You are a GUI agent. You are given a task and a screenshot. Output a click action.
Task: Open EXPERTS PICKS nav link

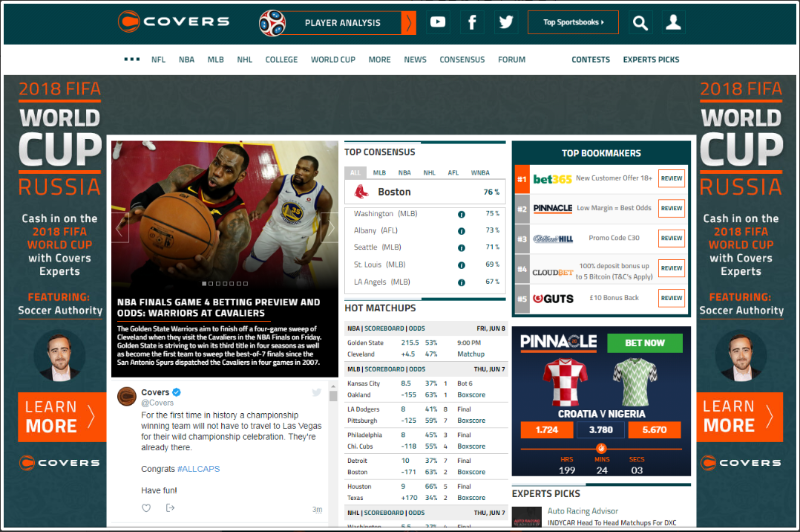pyautogui.click(x=651, y=60)
